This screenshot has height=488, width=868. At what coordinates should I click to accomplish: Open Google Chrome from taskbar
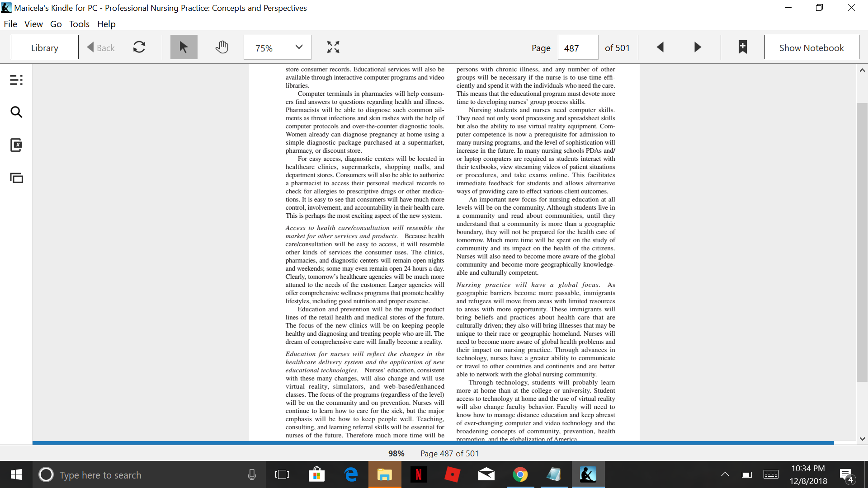pyautogui.click(x=520, y=474)
